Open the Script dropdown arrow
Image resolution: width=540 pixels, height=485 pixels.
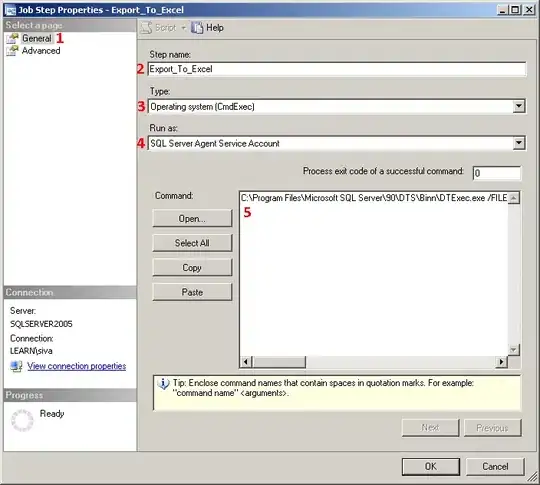tap(184, 28)
